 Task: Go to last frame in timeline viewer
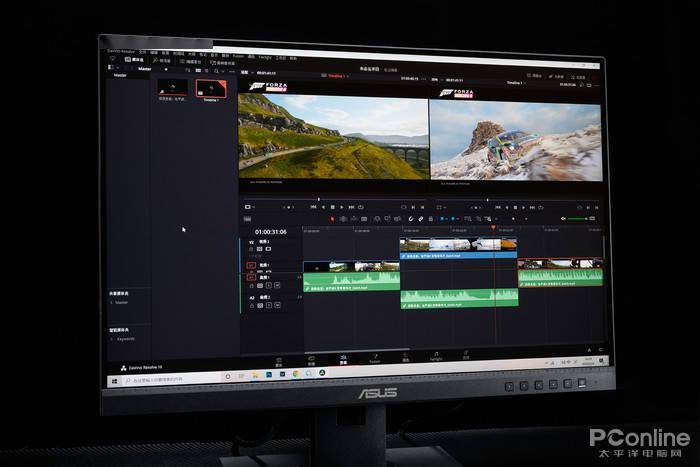(x=533, y=208)
